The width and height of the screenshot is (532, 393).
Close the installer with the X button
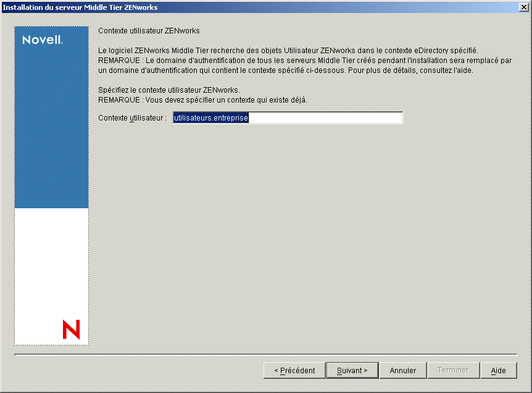click(524, 7)
